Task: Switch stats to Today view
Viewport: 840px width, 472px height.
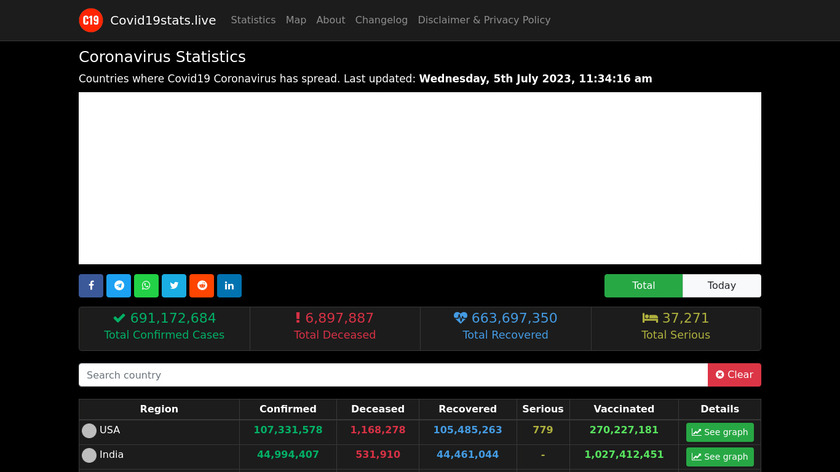Action: click(721, 286)
